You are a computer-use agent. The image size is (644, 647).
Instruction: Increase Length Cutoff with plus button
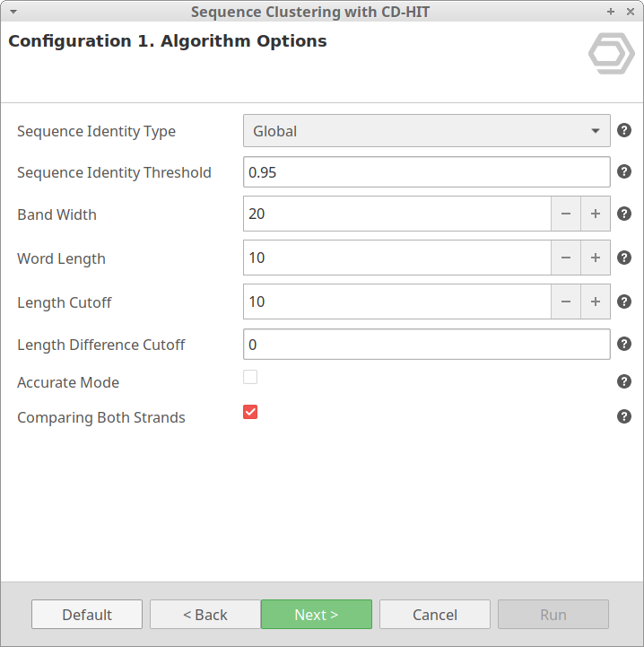595,302
